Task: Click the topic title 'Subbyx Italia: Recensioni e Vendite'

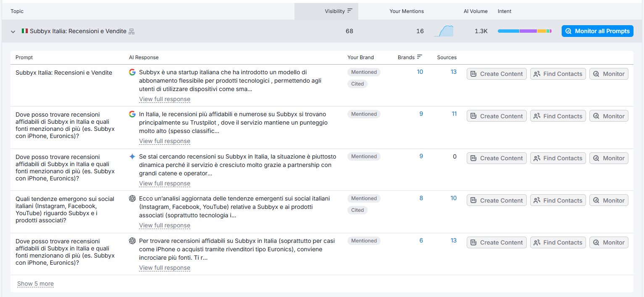Action: (x=78, y=31)
